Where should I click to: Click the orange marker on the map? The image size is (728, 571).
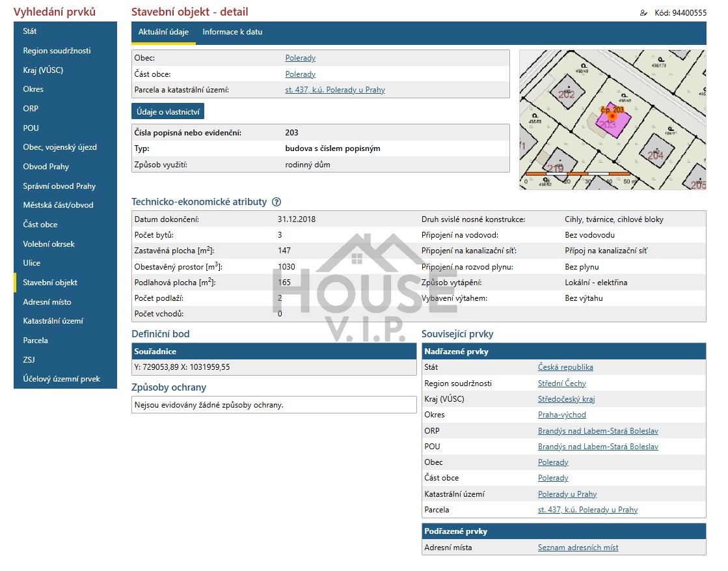point(612,116)
